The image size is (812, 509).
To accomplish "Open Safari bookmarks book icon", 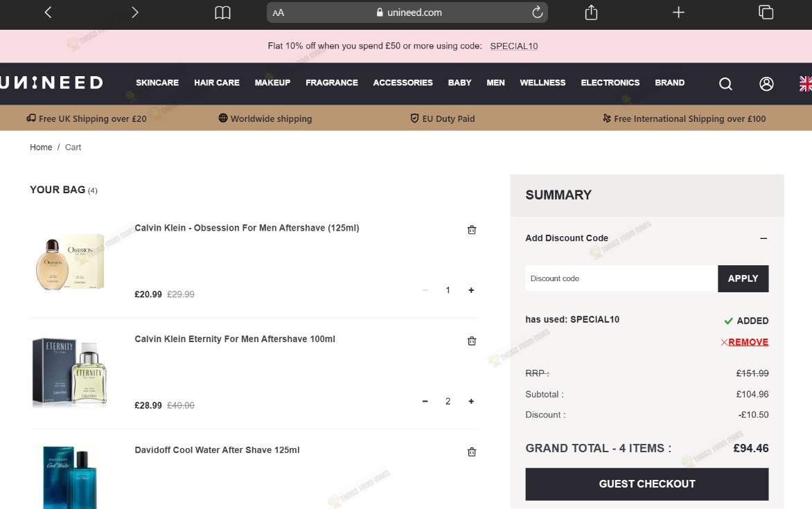I will (222, 12).
